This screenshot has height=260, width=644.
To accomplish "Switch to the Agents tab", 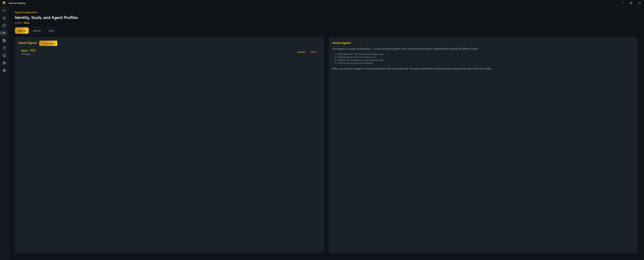I will pyautogui.click(x=22, y=31).
